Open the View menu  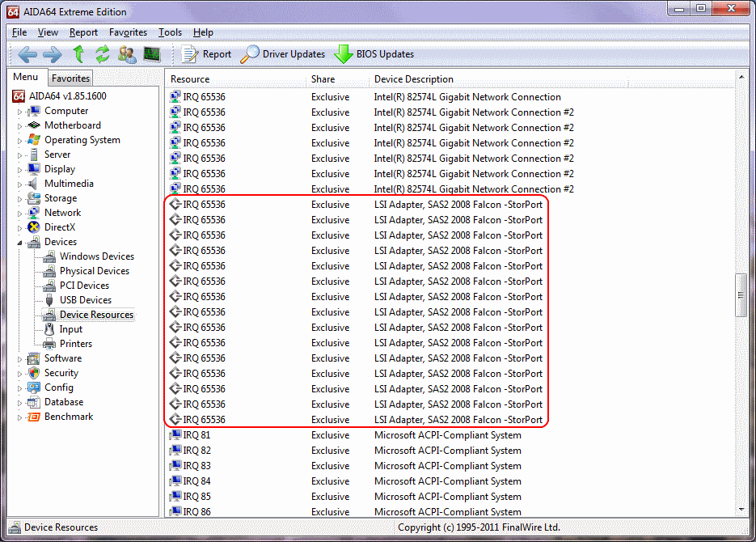click(x=48, y=32)
